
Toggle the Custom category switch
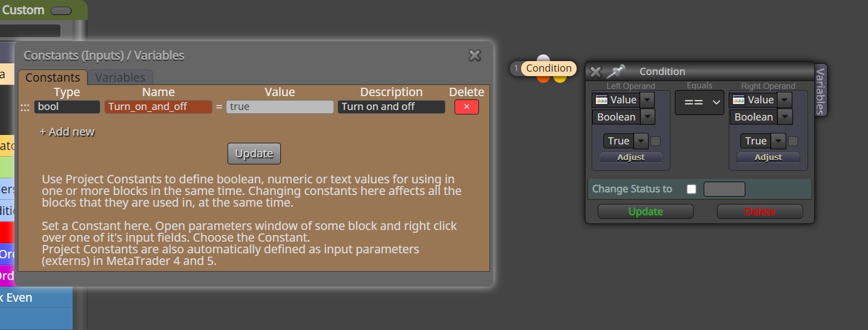tap(60, 11)
